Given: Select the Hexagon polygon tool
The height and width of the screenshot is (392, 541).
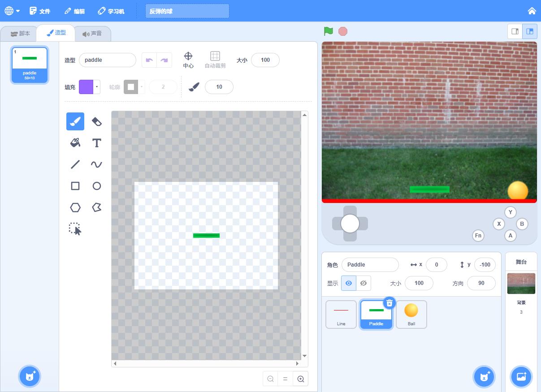Looking at the screenshot, I should tap(75, 207).
